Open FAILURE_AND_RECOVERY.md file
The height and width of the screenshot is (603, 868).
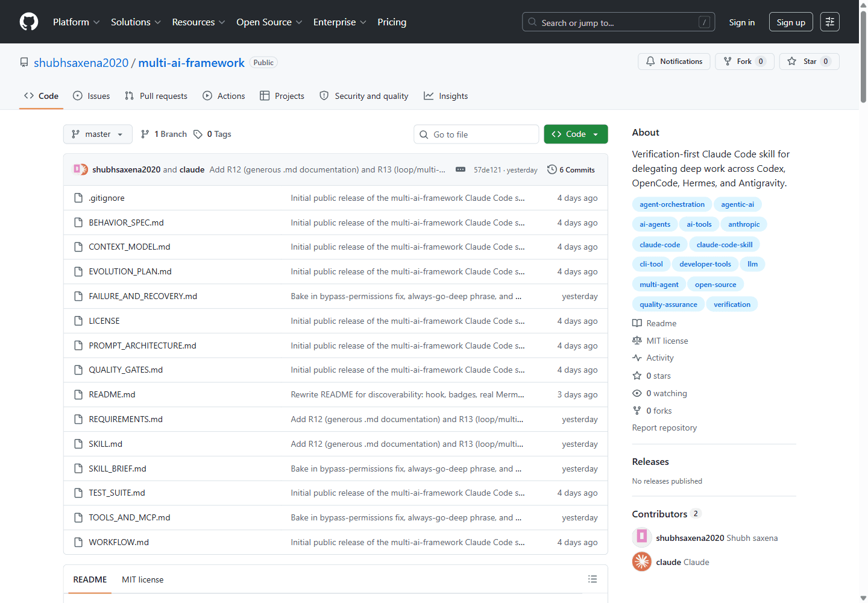pyautogui.click(x=143, y=296)
